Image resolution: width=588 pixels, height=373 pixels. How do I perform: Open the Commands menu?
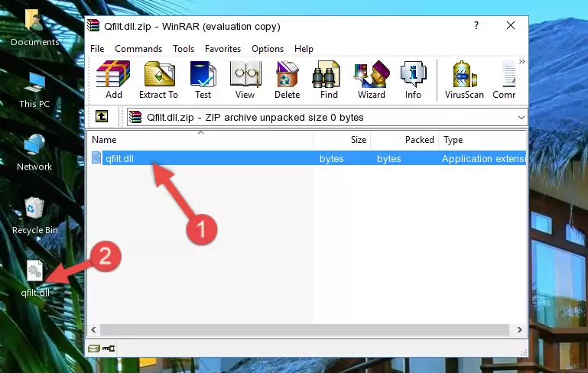138,49
